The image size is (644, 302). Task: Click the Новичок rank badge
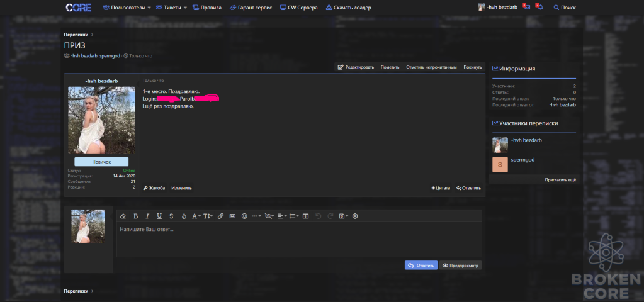101,162
